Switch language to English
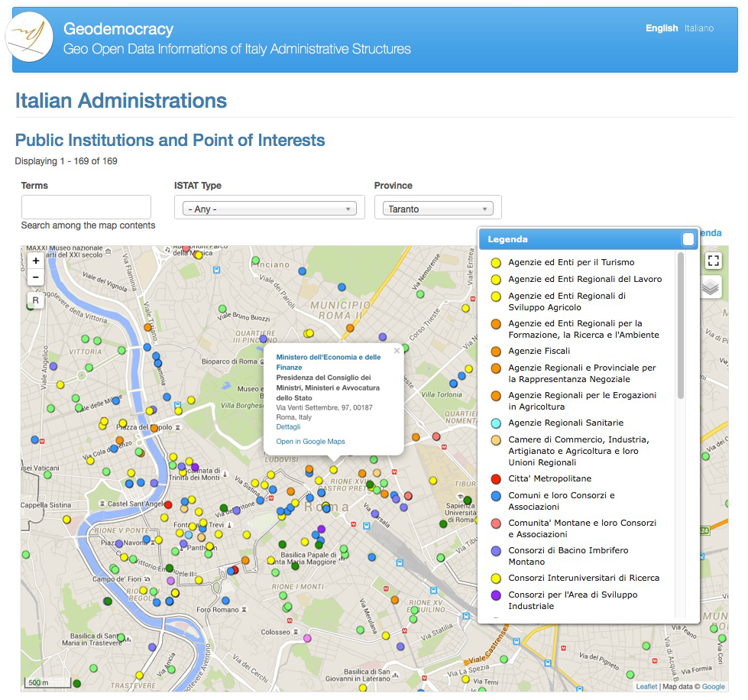 [662, 28]
